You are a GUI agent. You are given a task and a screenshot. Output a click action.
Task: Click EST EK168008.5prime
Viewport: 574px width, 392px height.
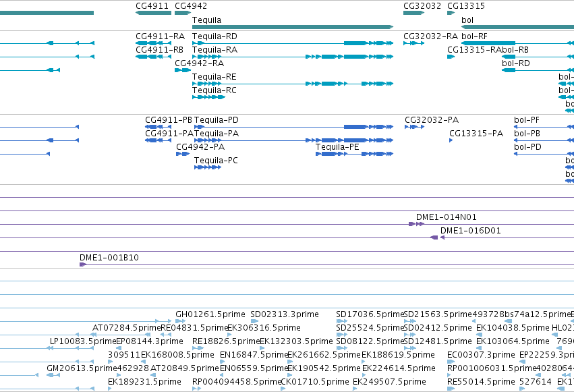(x=143, y=362)
